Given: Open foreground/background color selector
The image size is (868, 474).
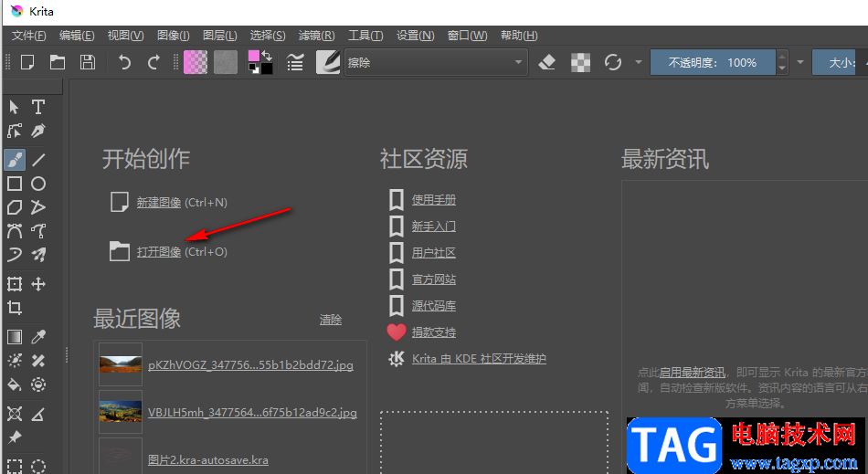Looking at the screenshot, I should [x=260, y=62].
